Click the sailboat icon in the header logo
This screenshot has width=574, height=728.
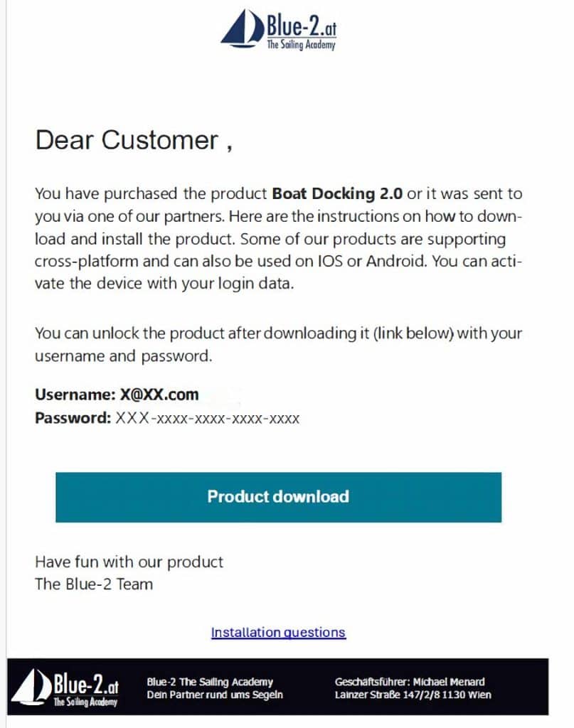[243, 28]
